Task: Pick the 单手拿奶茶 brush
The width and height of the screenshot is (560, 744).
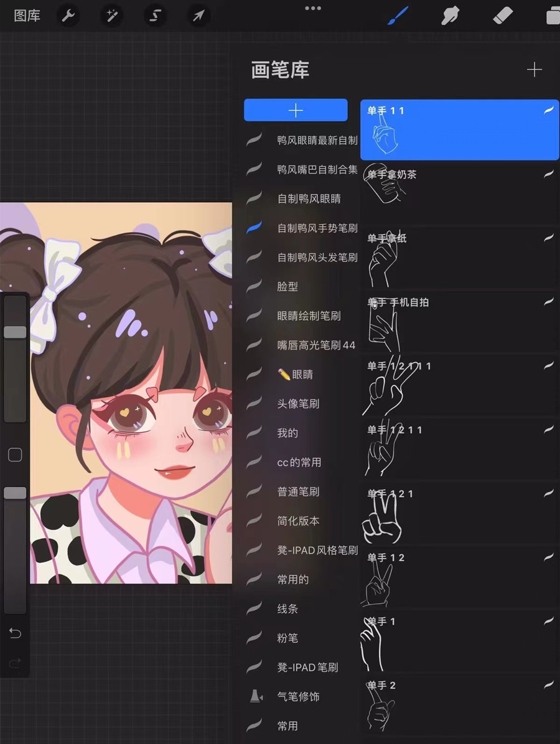Action: pyautogui.click(x=459, y=193)
